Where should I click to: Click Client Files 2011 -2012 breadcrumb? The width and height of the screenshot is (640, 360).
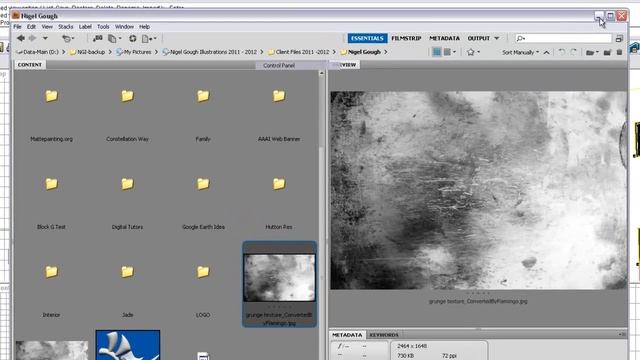click(299, 52)
